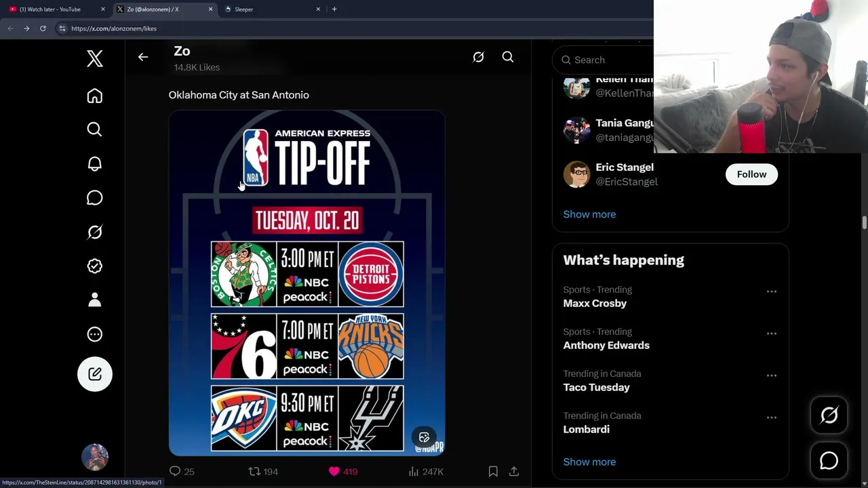
Task: Click the address bar URL
Action: [x=114, y=28]
